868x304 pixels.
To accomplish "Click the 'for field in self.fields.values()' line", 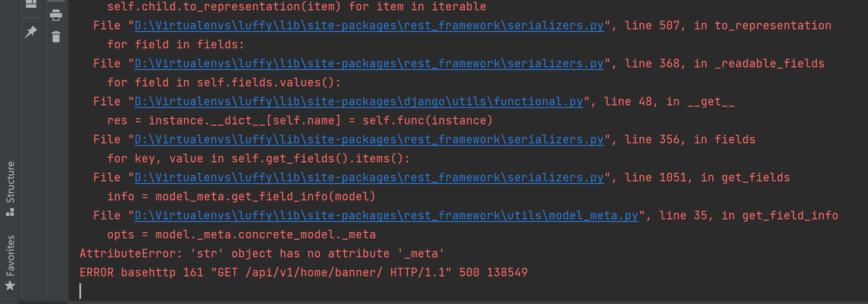I will pos(224,82).
